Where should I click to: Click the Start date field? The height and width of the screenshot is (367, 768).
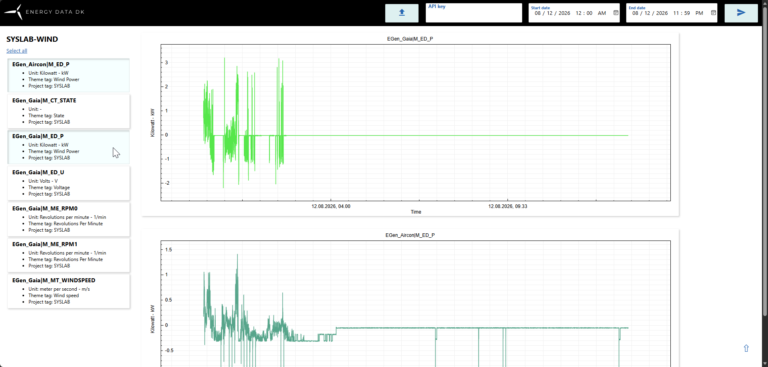click(x=574, y=13)
